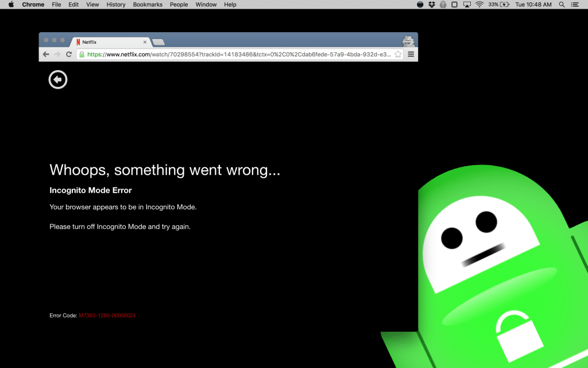Click the dark circle icon in menu bar
Viewport: 588px width, 368px height.
pos(420,5)
